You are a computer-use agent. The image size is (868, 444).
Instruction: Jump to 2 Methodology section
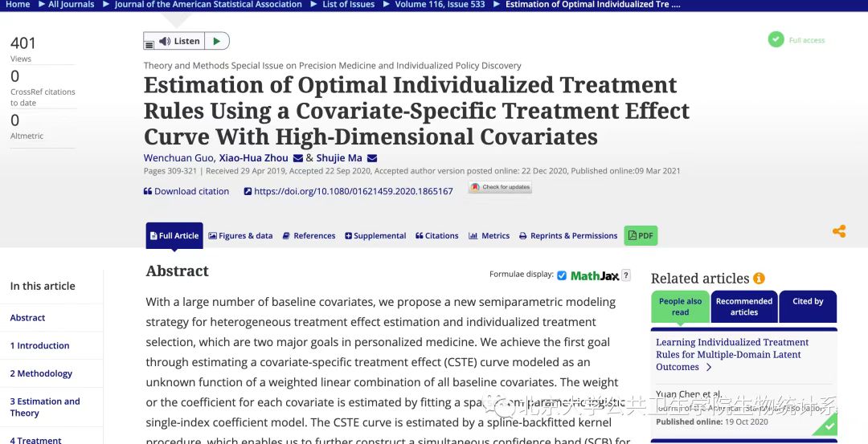41,373
